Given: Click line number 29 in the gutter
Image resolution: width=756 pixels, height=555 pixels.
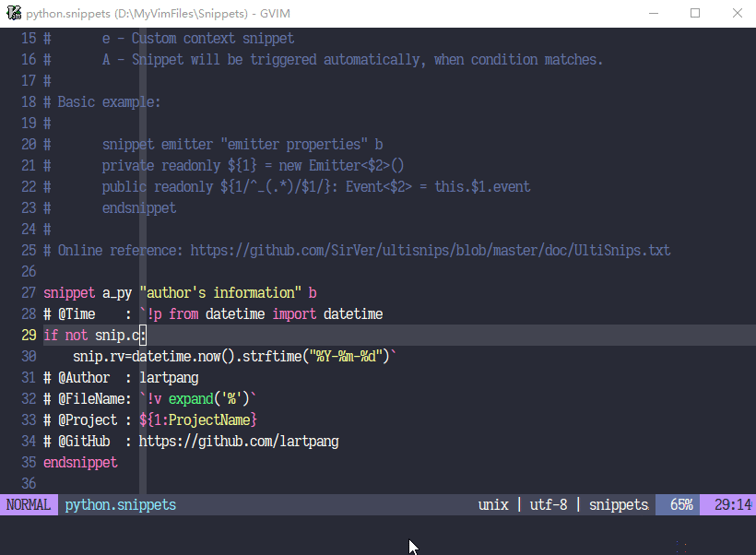Looking at the screenshot, I should 29,336.
